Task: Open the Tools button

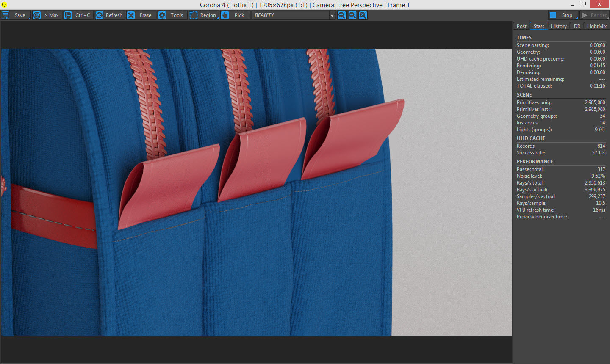Action: (172, 15)
